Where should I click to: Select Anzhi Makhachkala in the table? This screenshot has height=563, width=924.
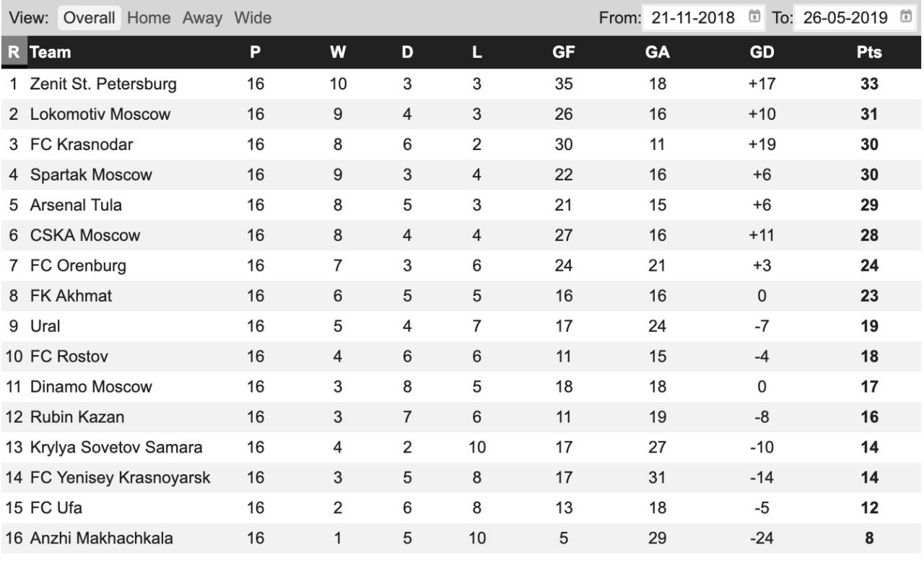(x=101, y=538)
